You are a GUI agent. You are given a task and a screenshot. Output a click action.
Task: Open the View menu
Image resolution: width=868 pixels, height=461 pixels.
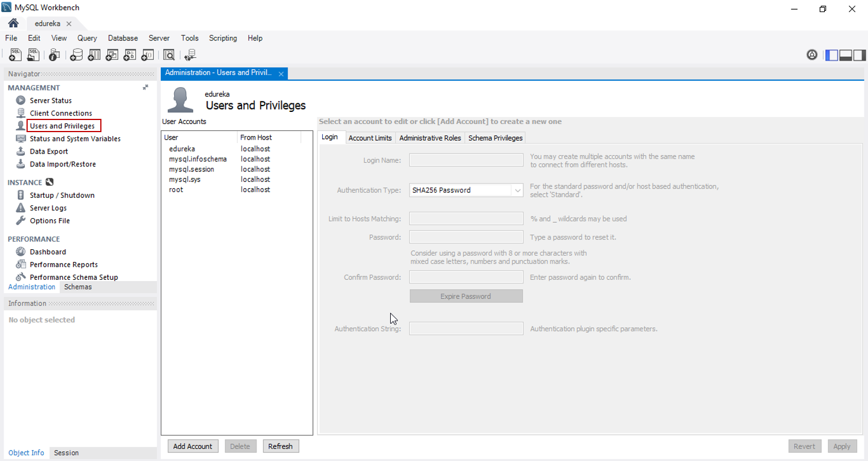click(59, 38)
